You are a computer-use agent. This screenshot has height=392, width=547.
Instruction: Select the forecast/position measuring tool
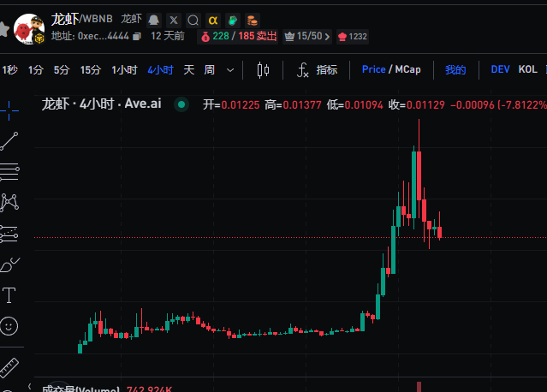click(x=9, y=234)
